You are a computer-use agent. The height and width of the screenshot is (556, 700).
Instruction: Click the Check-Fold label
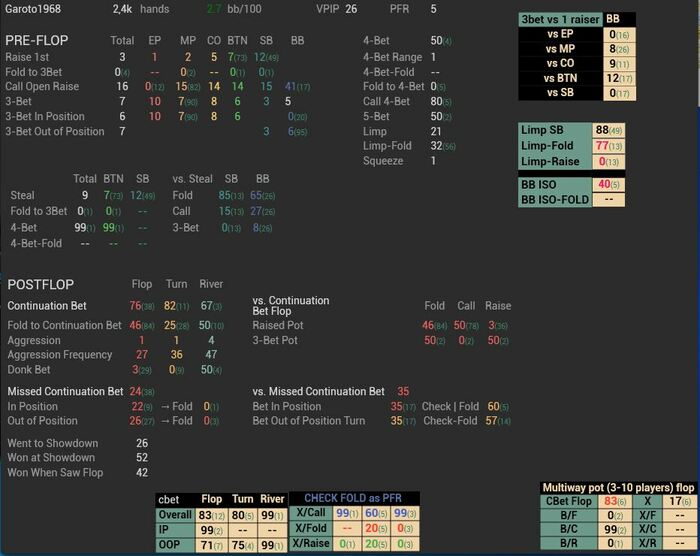coord(450,421)
